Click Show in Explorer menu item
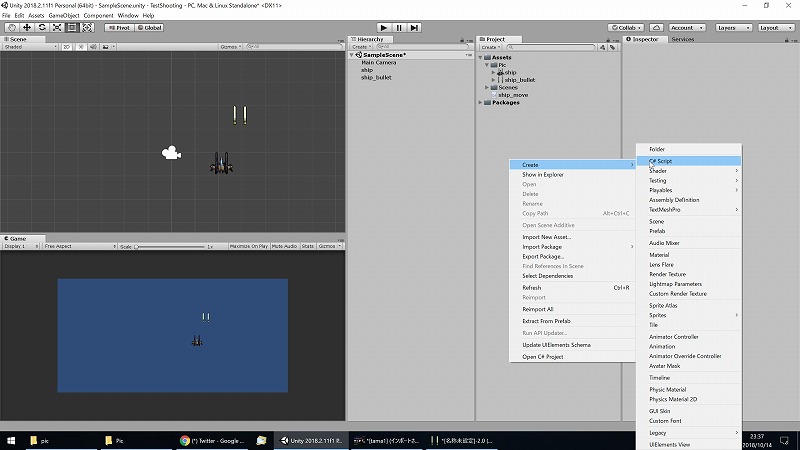This screenshot has height=450, width=800. click(572, 174)
